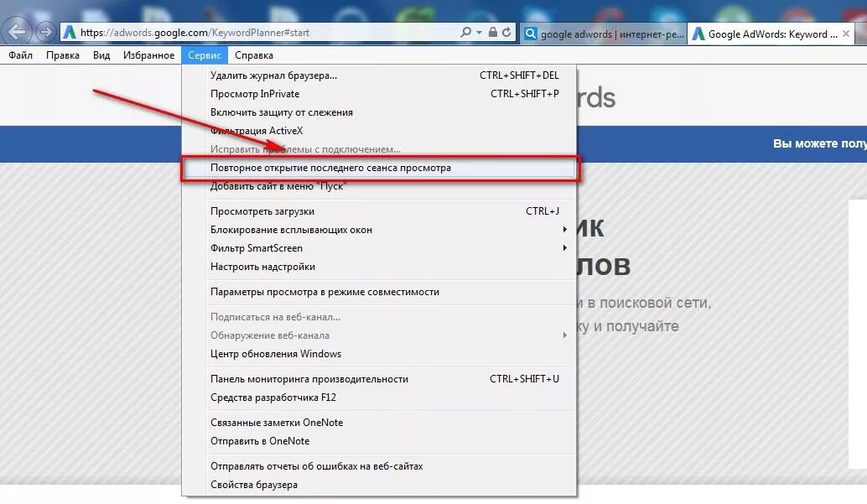Open the address bar autocomplete dropdown arrow

point(479,33)
